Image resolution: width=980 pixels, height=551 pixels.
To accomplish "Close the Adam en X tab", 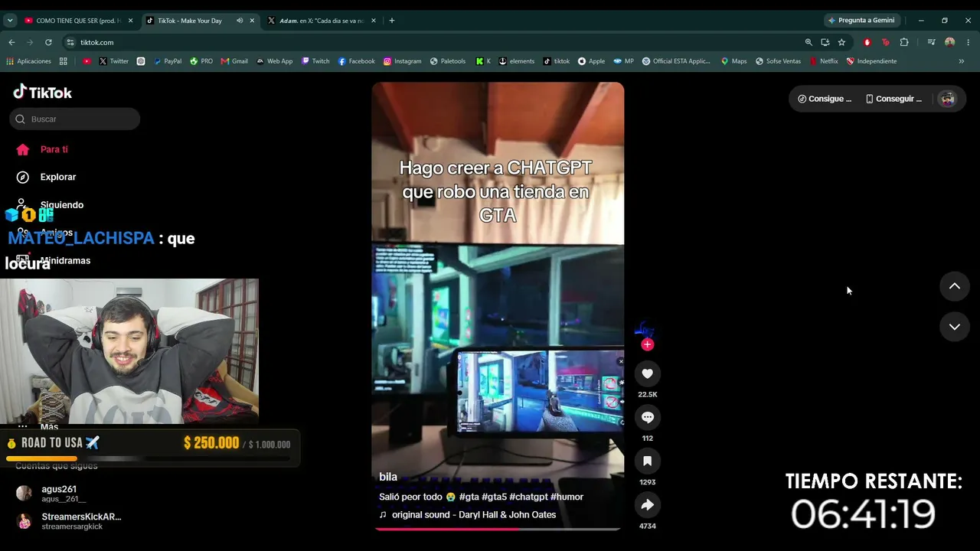I will pyautogui.click(x=374, y=21).
